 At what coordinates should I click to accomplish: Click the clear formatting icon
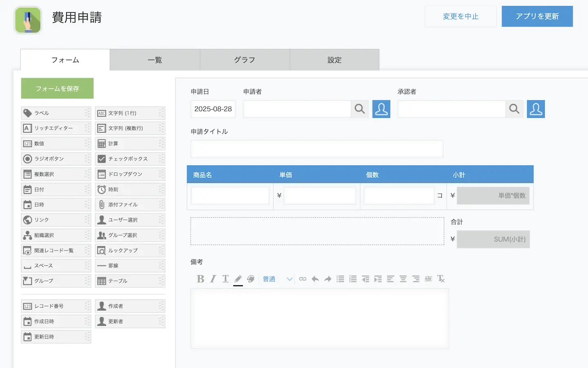point(441,279)
